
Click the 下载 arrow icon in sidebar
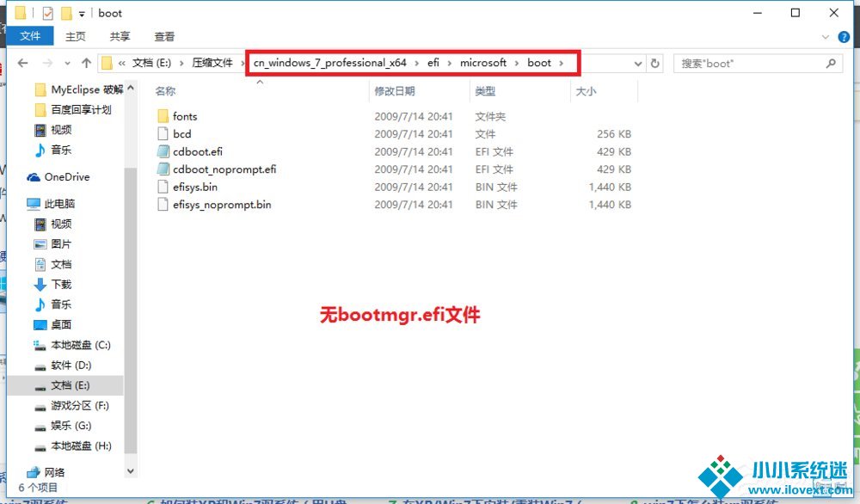point(40,285)
